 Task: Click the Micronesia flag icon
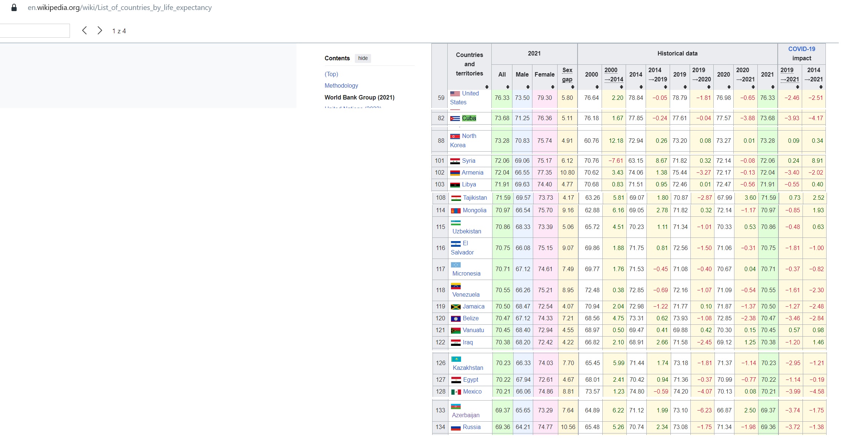(x=456, y=265)
